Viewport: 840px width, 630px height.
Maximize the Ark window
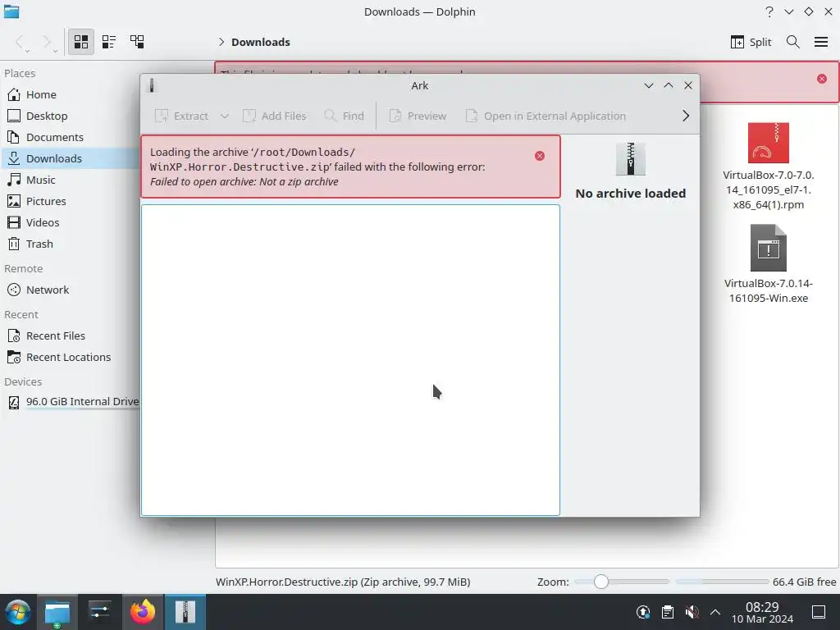click(669, 85)
